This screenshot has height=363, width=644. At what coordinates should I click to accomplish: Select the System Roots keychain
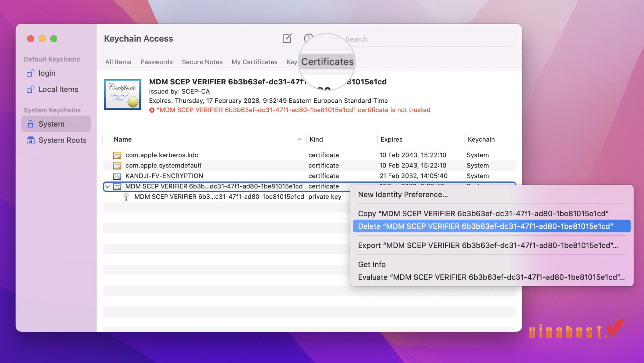click(56, 140)
